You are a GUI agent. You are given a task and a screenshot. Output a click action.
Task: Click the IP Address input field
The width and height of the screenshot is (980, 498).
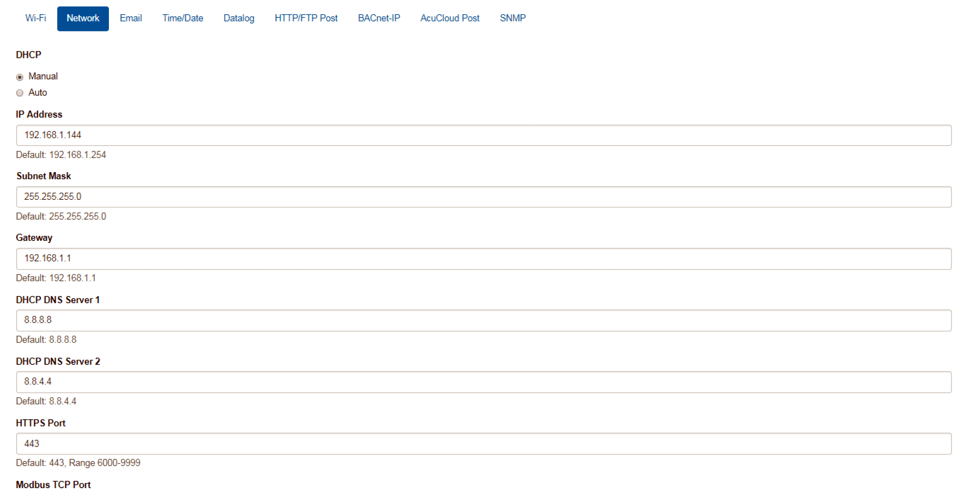click(483, 135)
